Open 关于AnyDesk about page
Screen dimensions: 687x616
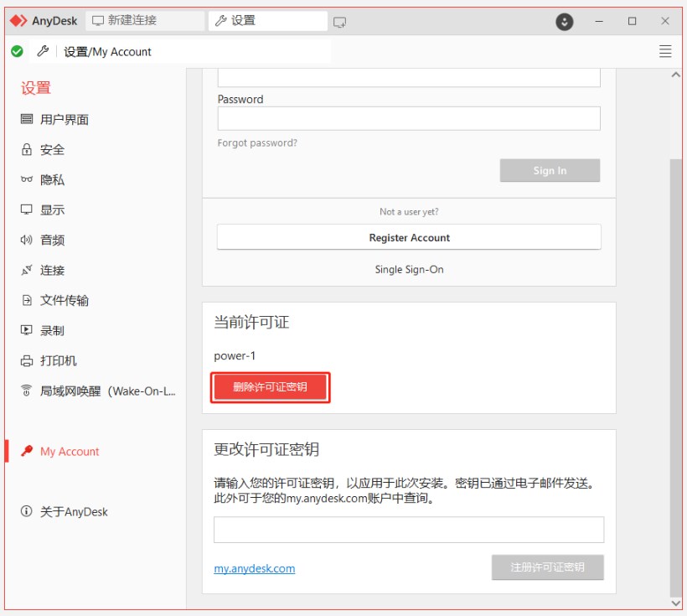click(74, 512)
